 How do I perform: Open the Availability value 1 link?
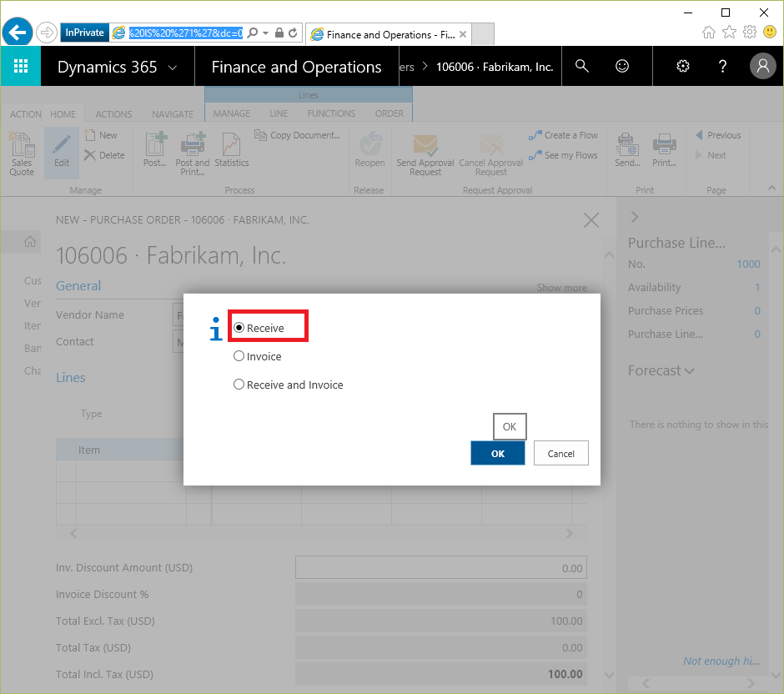(x=757, y=288)
